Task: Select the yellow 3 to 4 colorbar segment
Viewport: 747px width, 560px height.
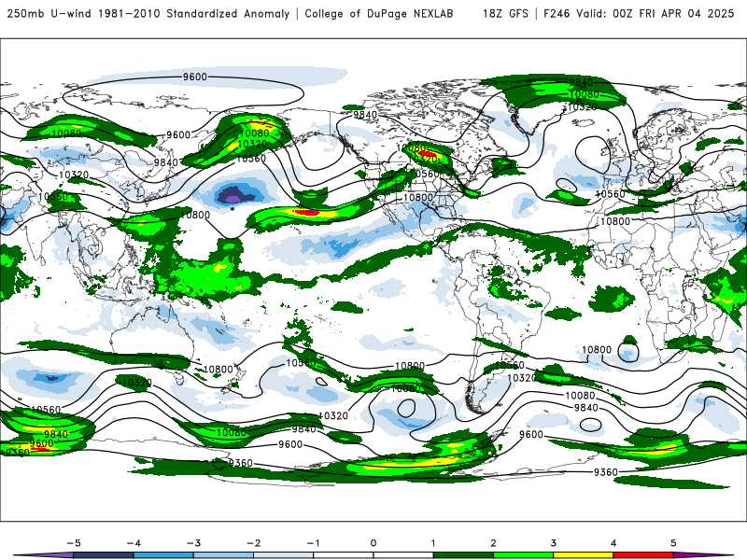Action: pos(584,555)
